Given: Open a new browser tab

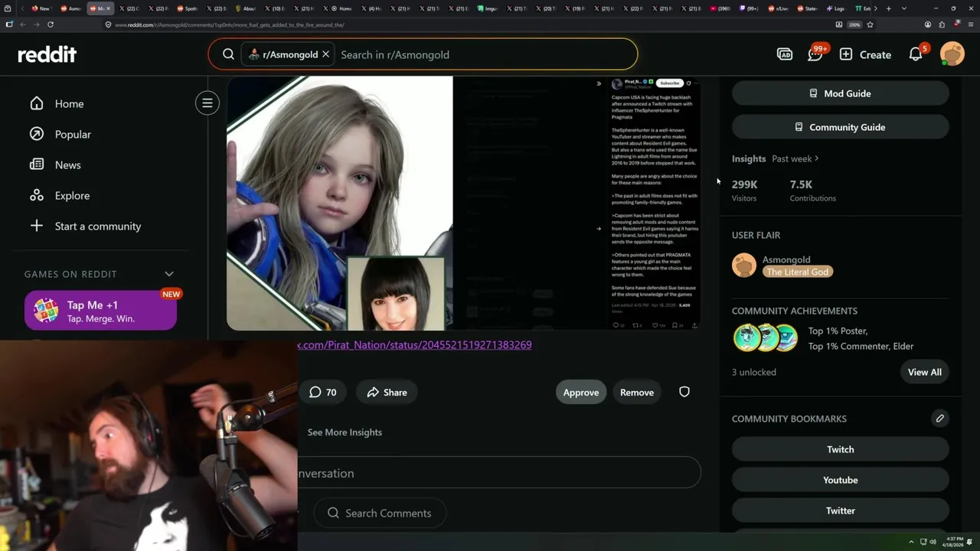Looking at the screenshot, I should coord(888,8).
